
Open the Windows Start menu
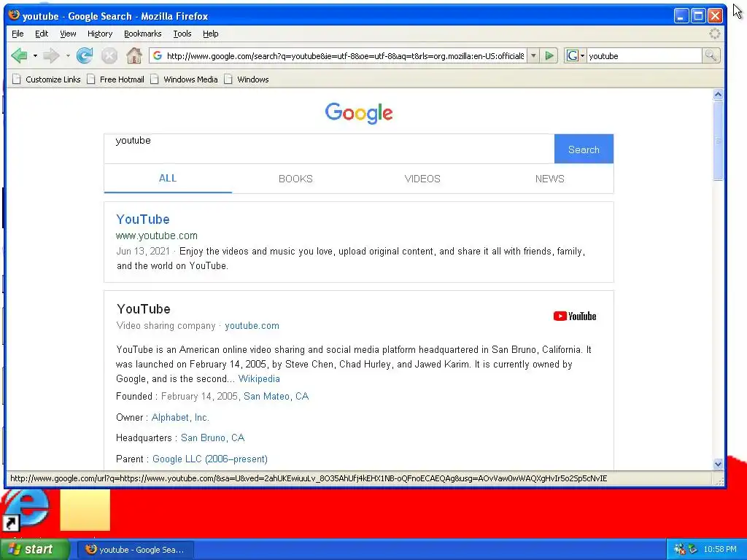point(34,550)
